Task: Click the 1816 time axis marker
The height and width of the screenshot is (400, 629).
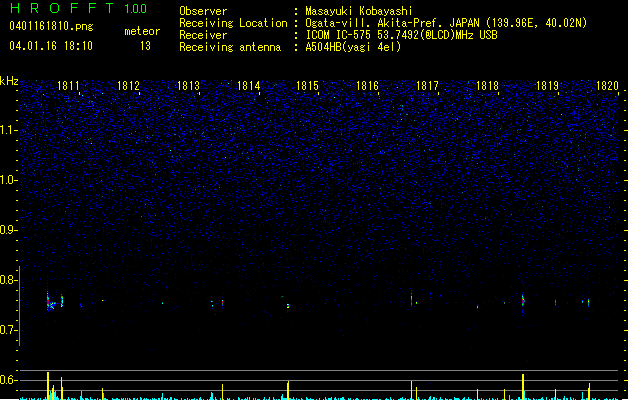Action: pyautogui.click(x=367, y=86)
